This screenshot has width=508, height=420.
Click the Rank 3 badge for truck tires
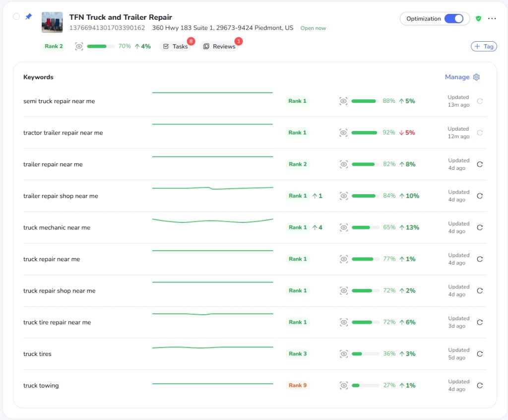click(x=298, y=353)
